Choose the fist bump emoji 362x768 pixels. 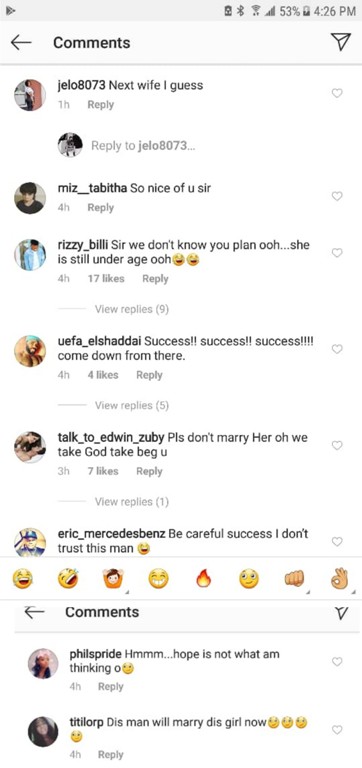(x=294, y=580)
